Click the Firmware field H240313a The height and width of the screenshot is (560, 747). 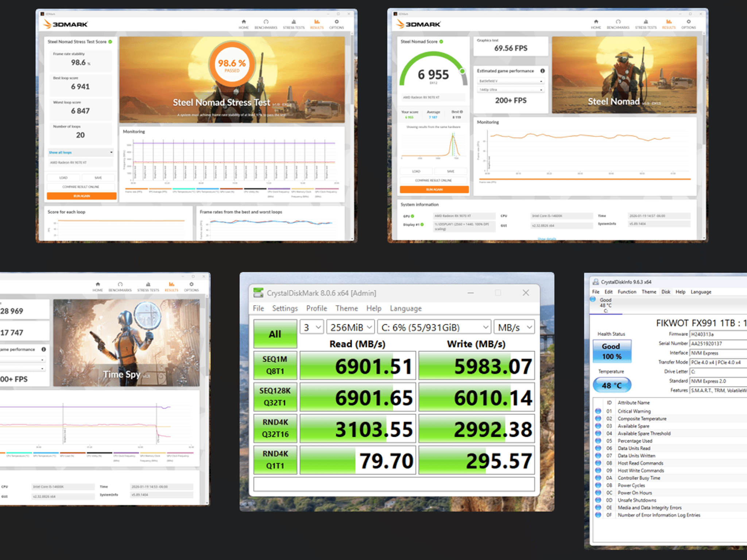click(718, 334)
